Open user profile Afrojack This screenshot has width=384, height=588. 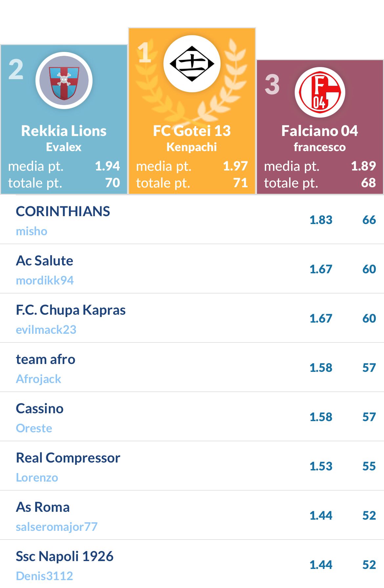tap(38, 379)
